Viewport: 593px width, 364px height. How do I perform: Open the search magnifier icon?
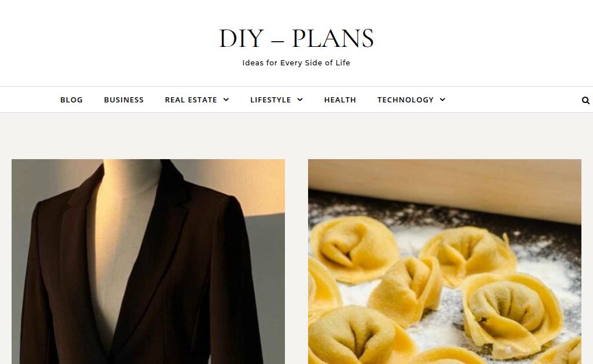click(x=585, y=100)
